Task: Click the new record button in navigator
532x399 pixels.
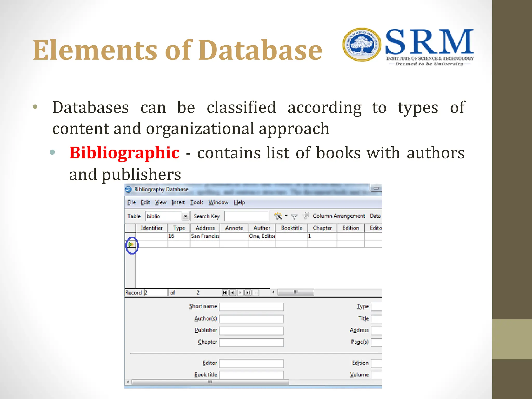Action: tap(256, 293)
